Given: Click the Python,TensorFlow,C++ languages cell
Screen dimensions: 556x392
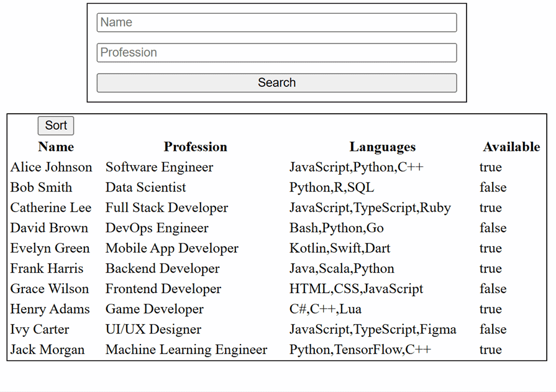Looking at the screenshot, I should click(360, 349).
